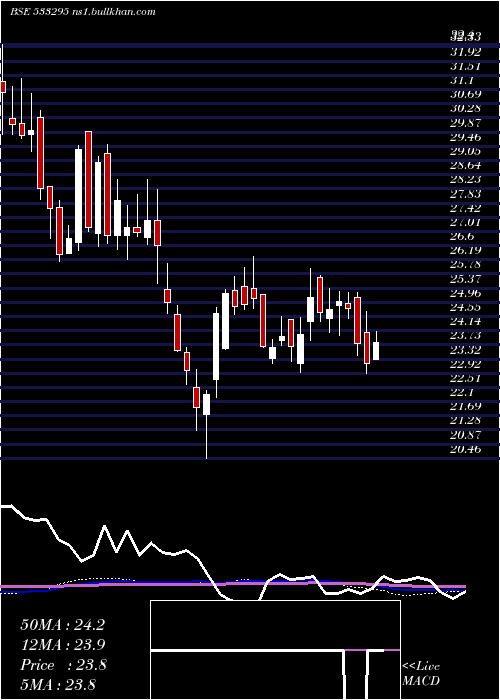Click the 21.69 price axis label
Image resolution: width=500 pixels, height=700 pixels.
tap(466, 407)
